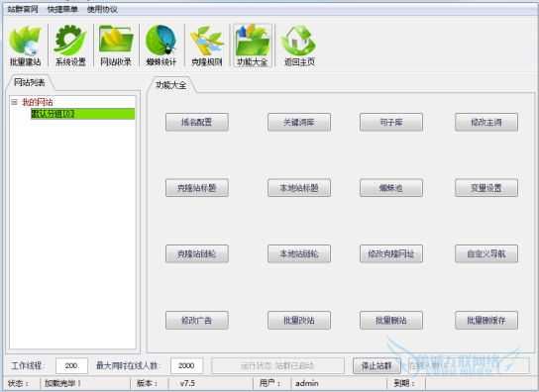Click the 功能大全 toolbar icon
Image resolution: width=539 pixels, height=392 pixels.
click(x=253, y=46)
